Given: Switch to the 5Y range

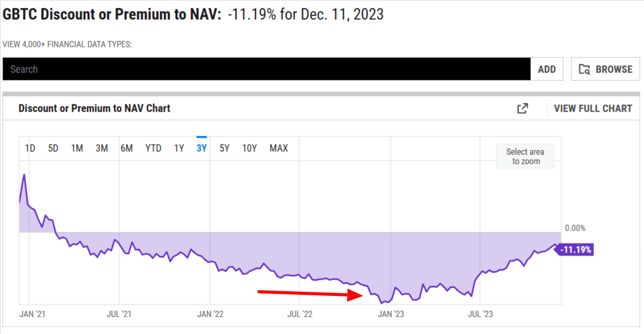Looking at the screenshot, I should coord(224,148).
